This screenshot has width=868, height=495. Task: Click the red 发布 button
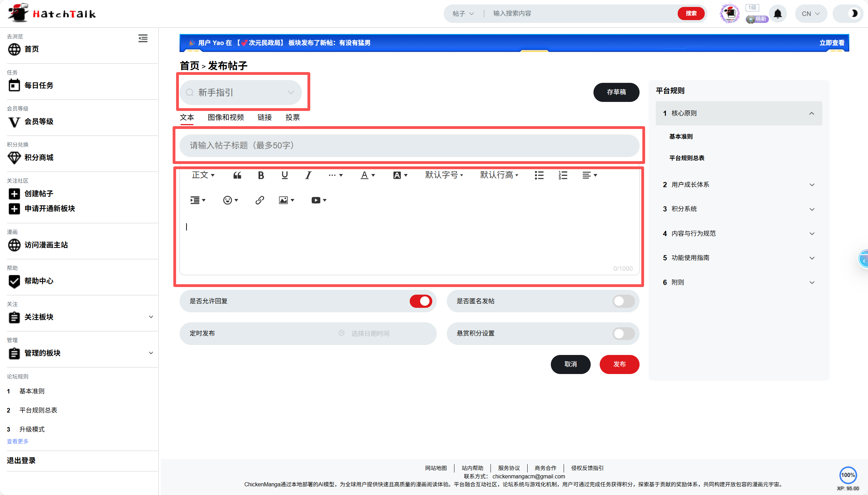tap(619, 364)
